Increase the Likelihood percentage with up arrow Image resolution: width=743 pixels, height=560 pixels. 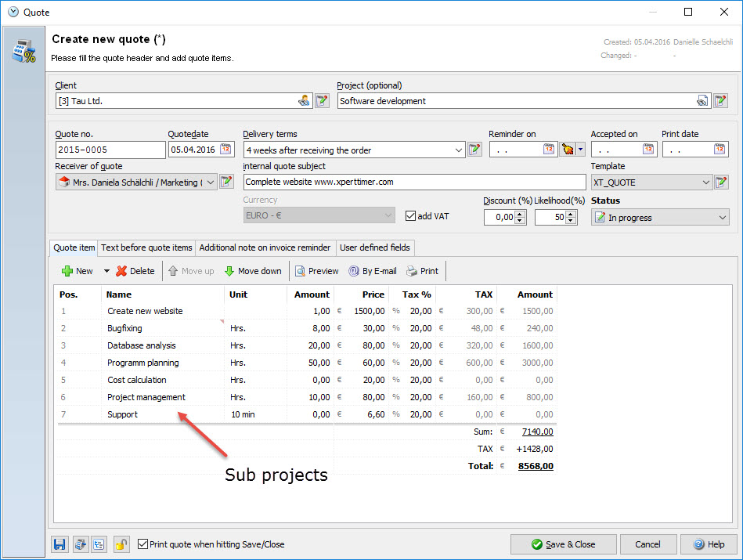pos(581,214)
